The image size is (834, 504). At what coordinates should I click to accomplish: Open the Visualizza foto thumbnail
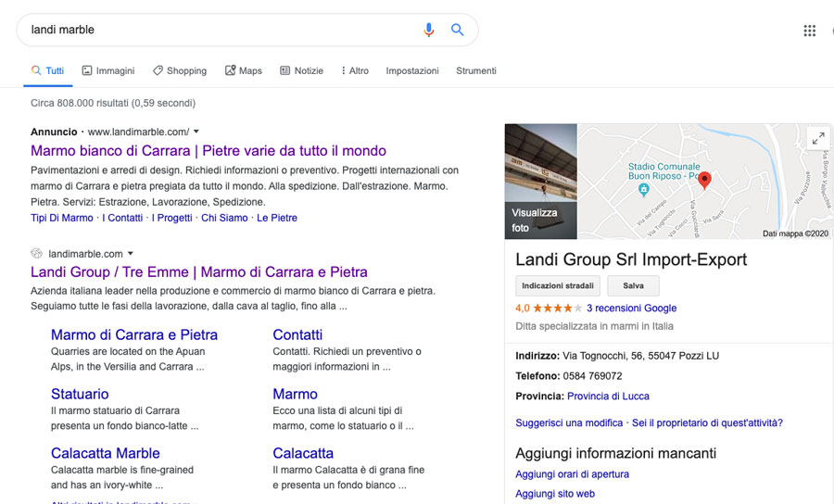(x=541, y=182)
